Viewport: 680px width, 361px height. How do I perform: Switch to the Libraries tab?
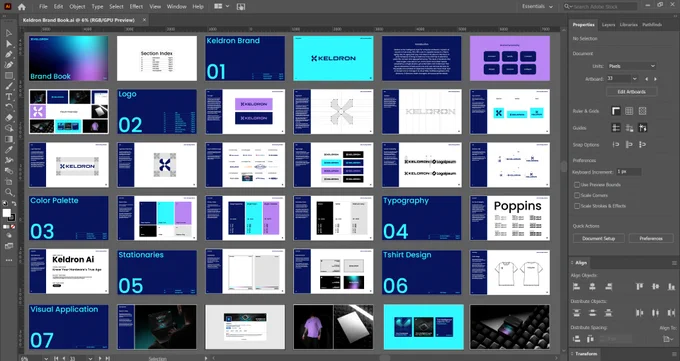click(628, 25)
